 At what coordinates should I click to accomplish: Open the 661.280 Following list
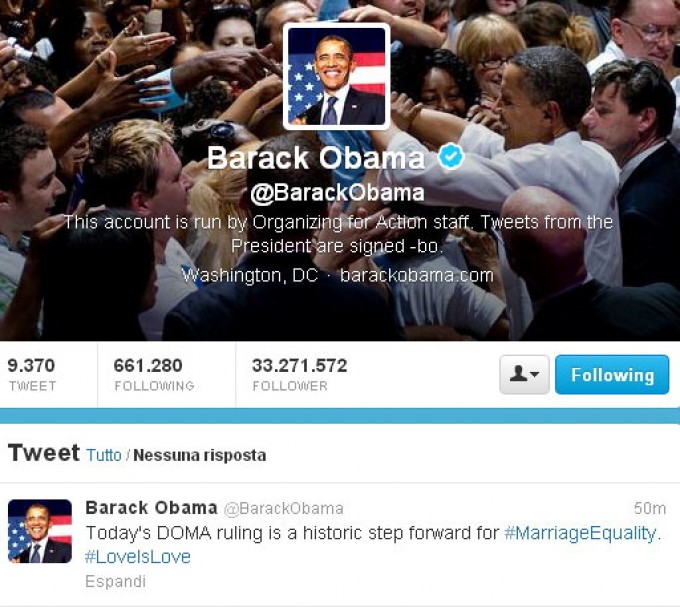click(154, 374)
